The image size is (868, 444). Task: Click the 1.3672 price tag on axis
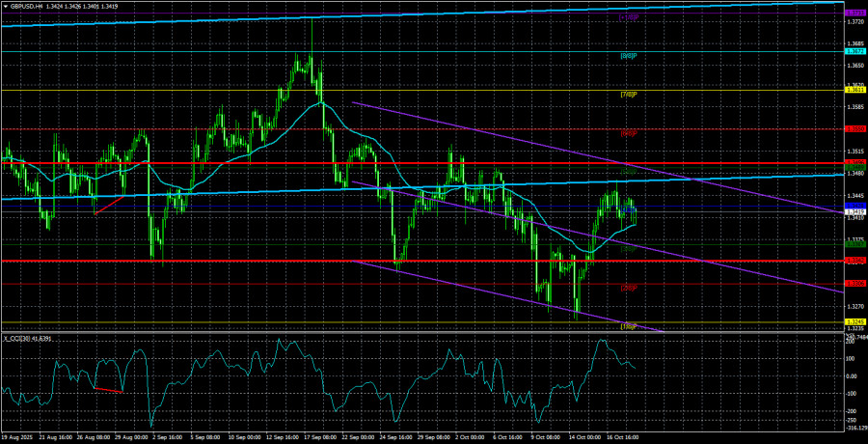(x=854, y=52)
